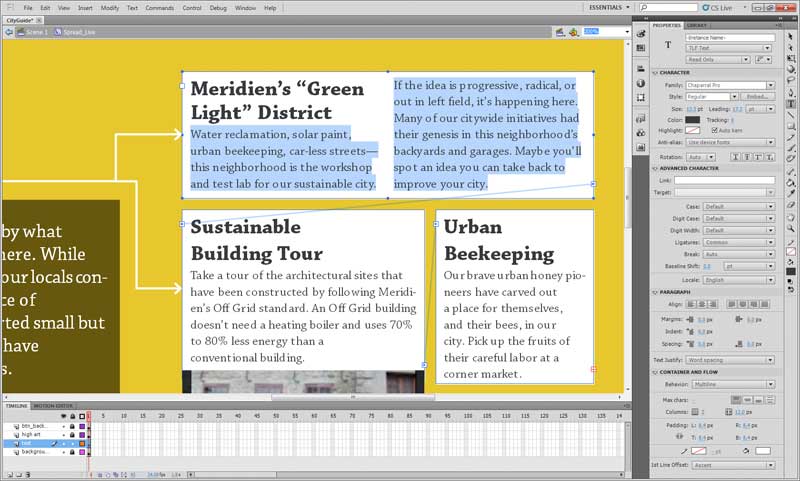This screenshot has height=481, width=800.
Task: Toggle Show All Layers eye header
Action: pyautogui.click(x=64, y=416)
